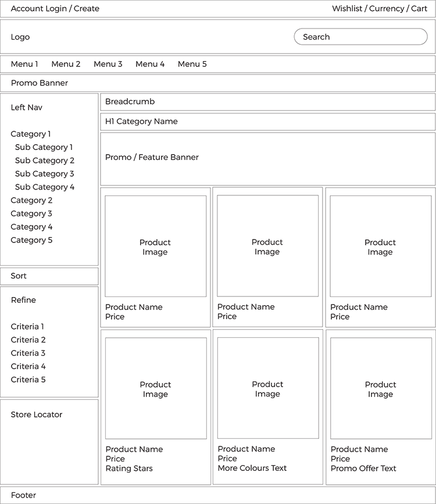Click Product Name in first row right card

359,308
